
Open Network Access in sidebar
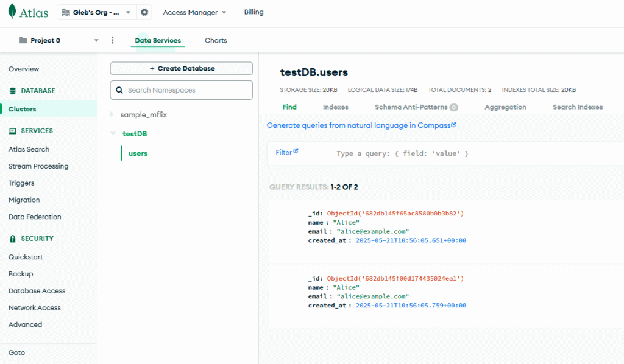coord(35,307)
